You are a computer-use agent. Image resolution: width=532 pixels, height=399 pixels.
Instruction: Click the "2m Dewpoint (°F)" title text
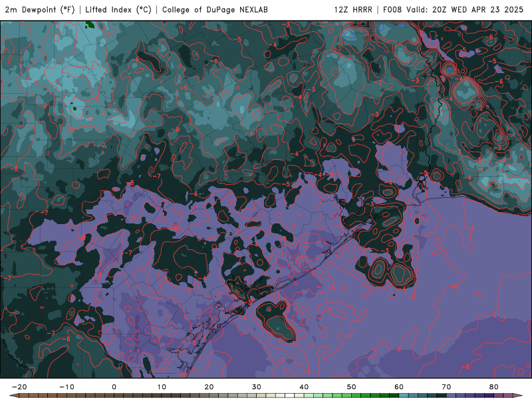tap(40, 9)
